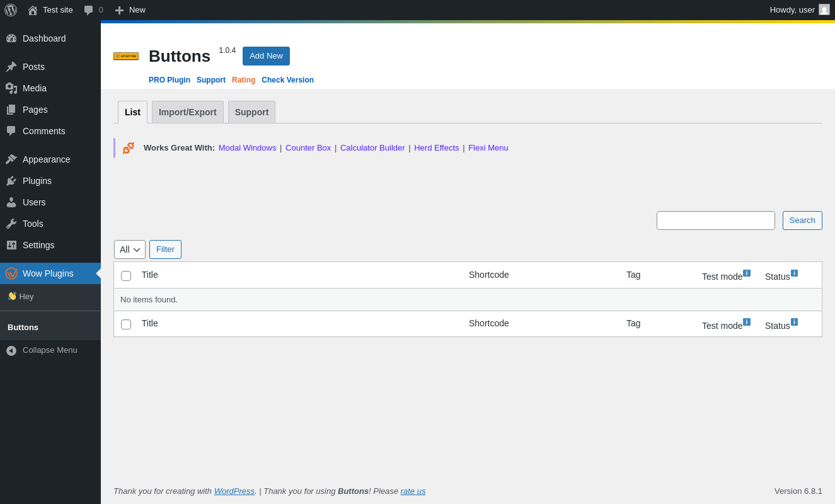Switch to the Import/Export tab
This screenshot has width=835, height=504.
(x=188, y=112)
